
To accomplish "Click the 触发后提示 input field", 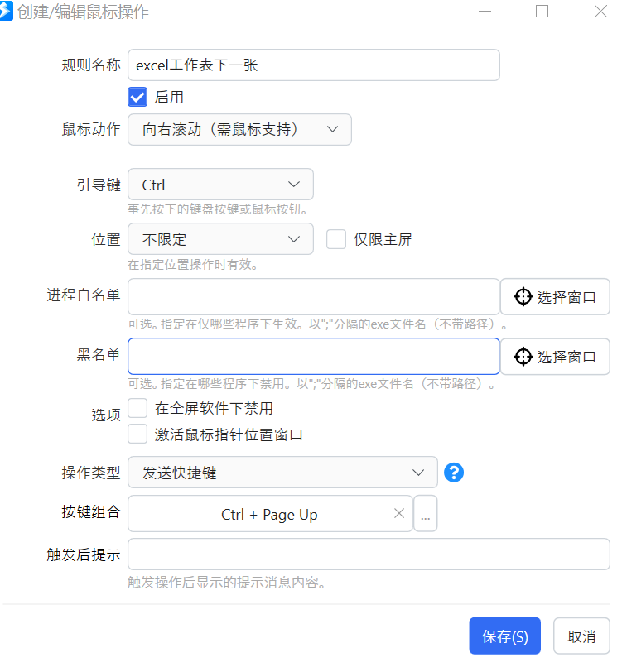I will (369, 554).
